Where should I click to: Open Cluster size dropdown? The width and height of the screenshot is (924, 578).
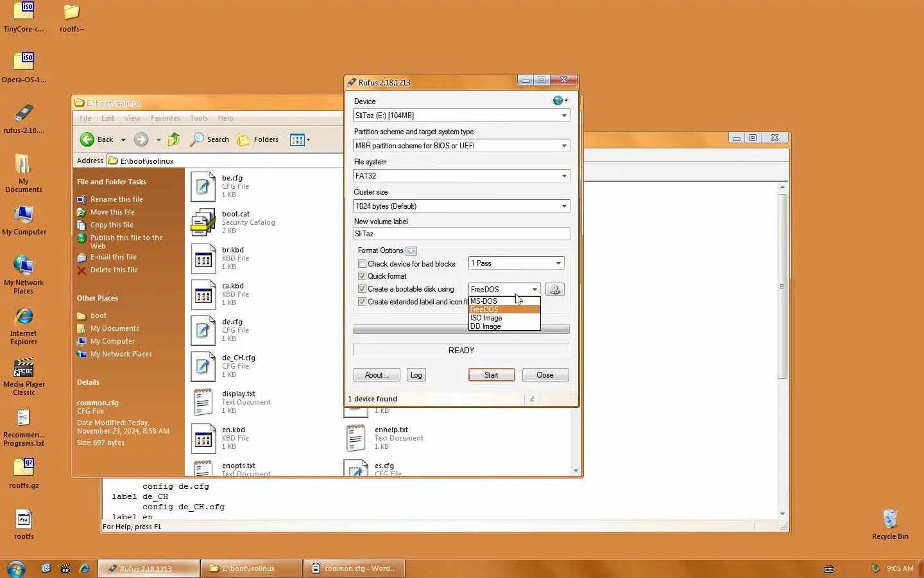click(461, 206)
